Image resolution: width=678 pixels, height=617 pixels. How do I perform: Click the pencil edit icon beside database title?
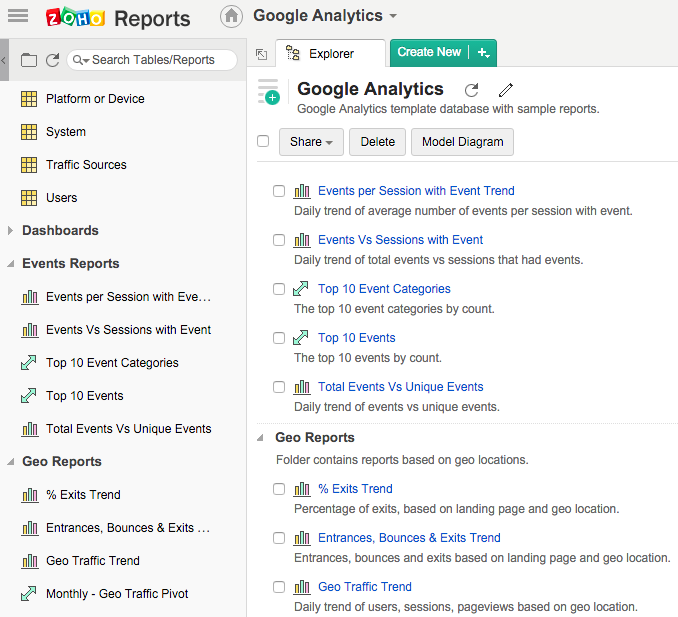tap(506, 90)
